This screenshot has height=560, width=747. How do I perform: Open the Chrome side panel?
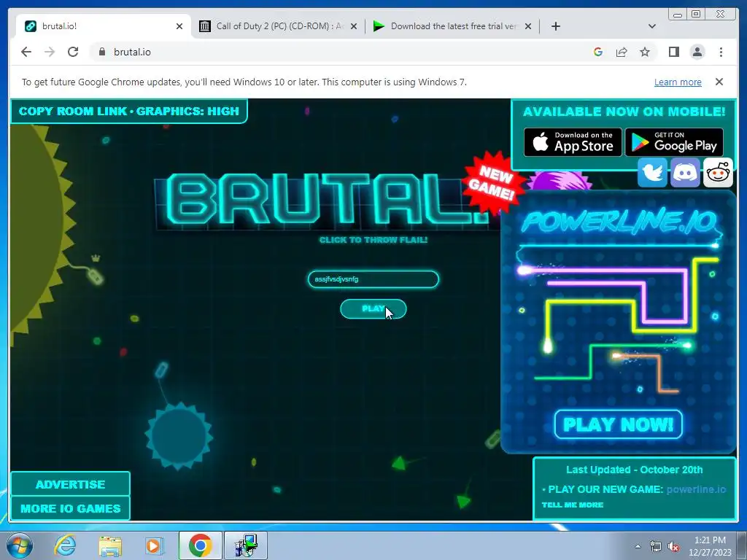tap(673, 52)
